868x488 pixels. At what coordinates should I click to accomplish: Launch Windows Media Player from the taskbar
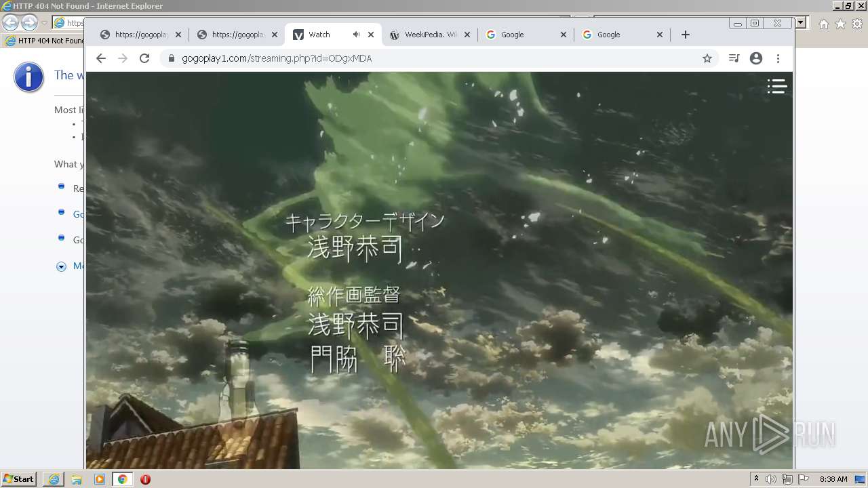pyautogui.click(x=100, y=479)
